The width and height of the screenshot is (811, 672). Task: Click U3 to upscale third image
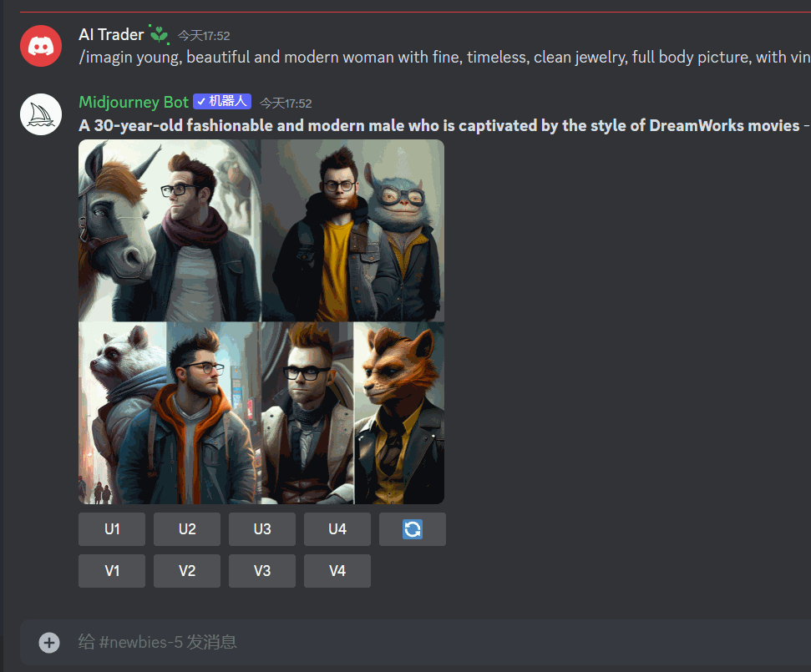click(262, 529)
